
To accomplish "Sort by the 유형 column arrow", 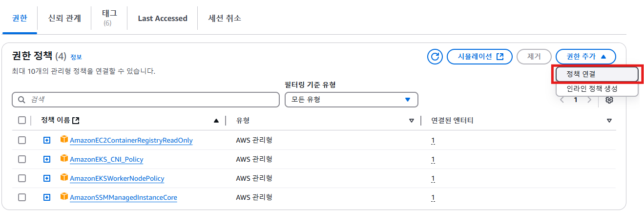I will pyautogui.click(x=412, y=121).
